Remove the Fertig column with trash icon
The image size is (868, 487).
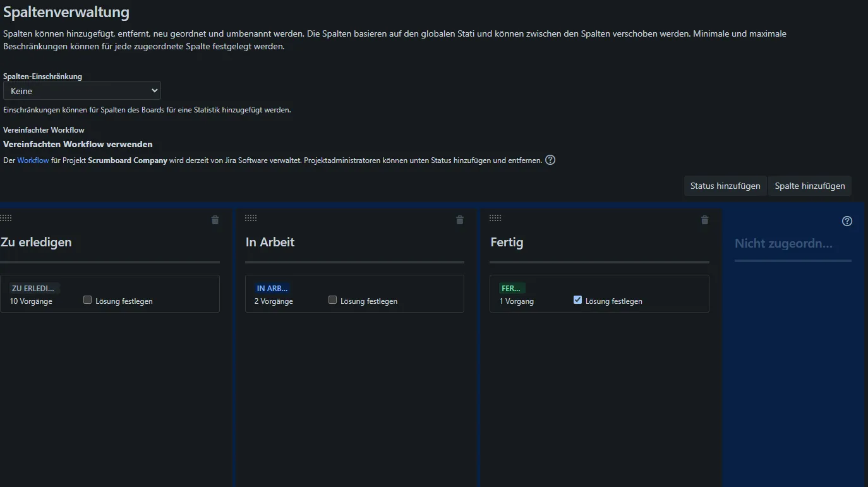[705, 220]
